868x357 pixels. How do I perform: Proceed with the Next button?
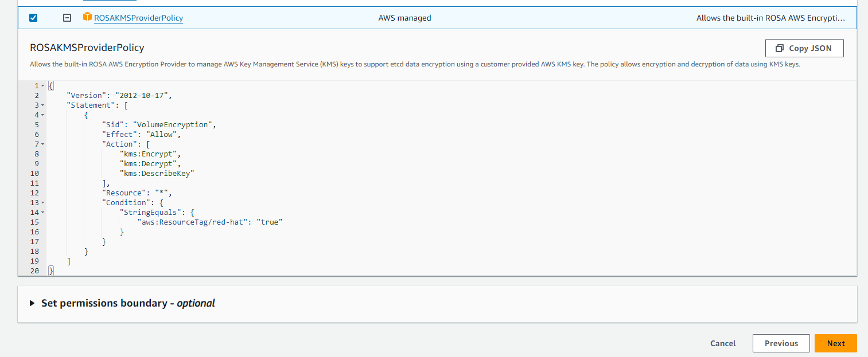[x=835, y=343]
